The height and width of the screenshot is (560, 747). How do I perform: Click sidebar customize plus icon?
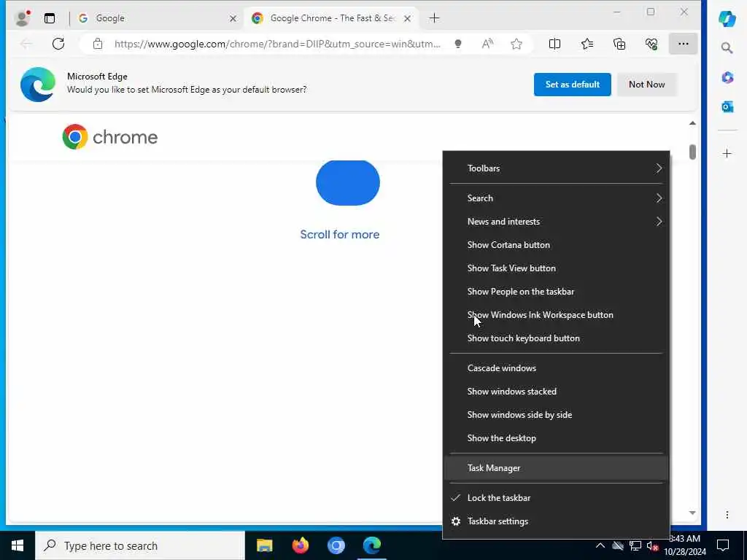click(727, 153)
